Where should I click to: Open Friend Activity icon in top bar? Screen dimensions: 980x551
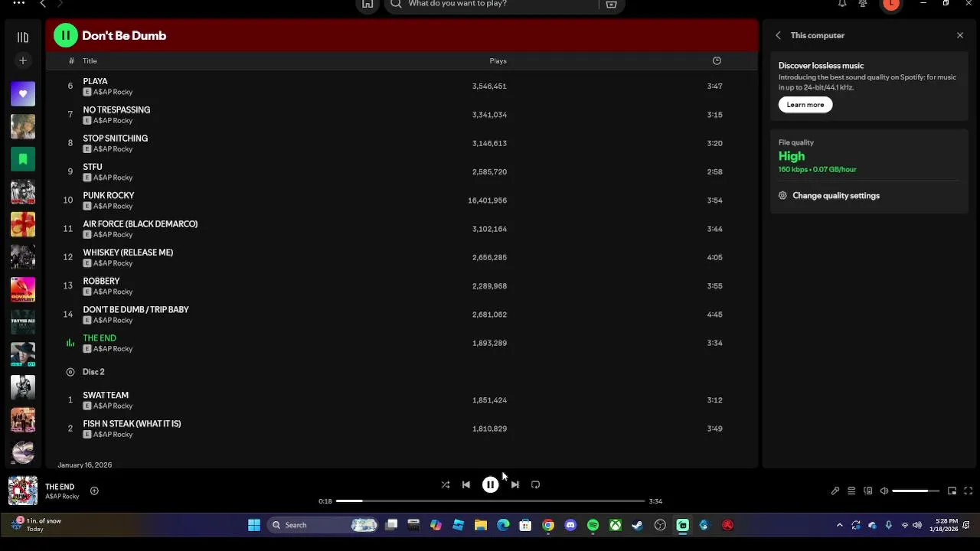[863, 4]
